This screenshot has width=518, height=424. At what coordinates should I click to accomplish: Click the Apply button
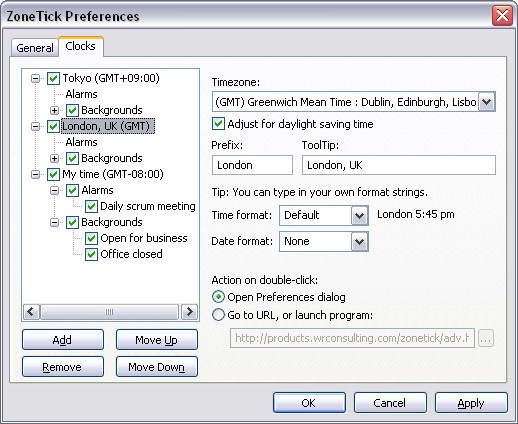click(471, 403)
